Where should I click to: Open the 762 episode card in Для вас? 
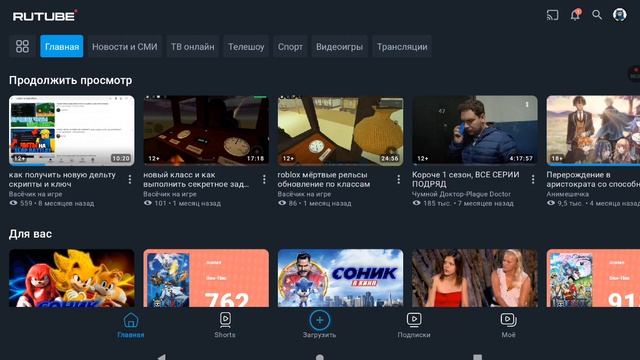[x=206, y=278]
